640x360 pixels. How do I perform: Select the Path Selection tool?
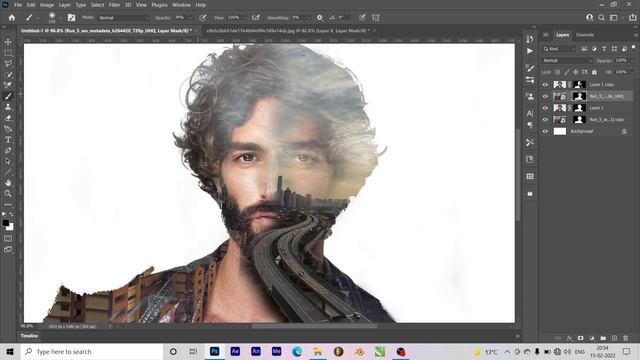click(8, 162)
